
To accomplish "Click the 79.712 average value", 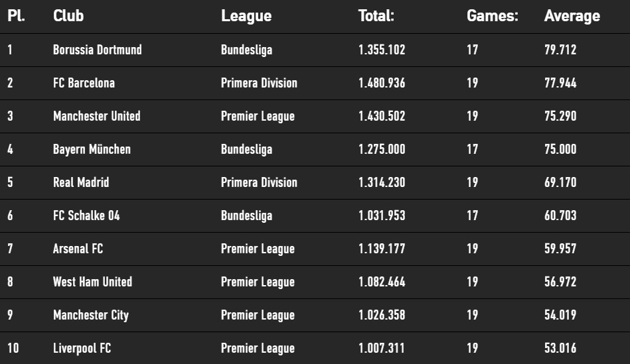I will pyautogui.click(x=560, y=50).
